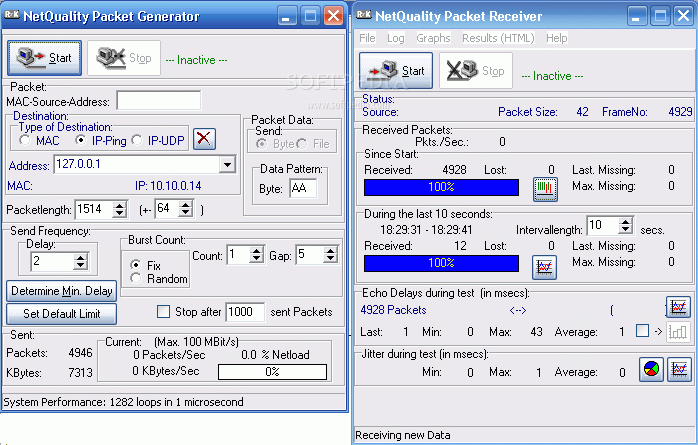Image resolution: width=698 pixels, height=445 pixels.
Task: Choose Fix burst count
Action: pos(136,265)
